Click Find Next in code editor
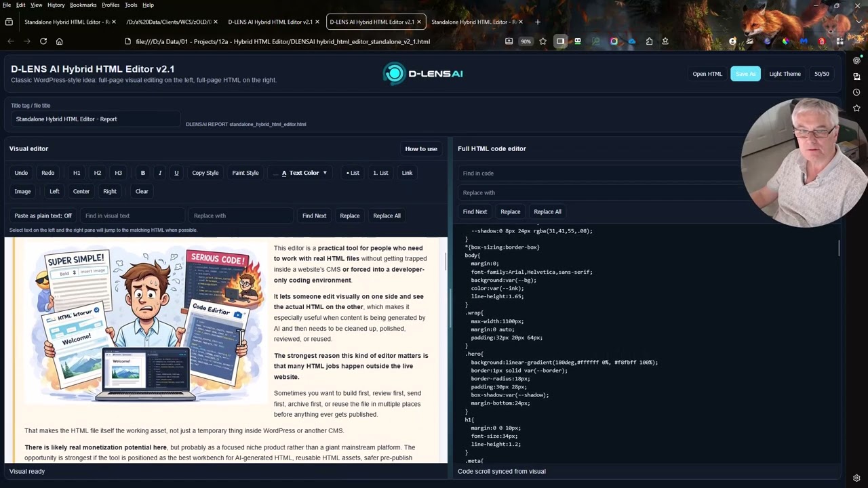Screen dimensions: 868x488 point(475,211)
